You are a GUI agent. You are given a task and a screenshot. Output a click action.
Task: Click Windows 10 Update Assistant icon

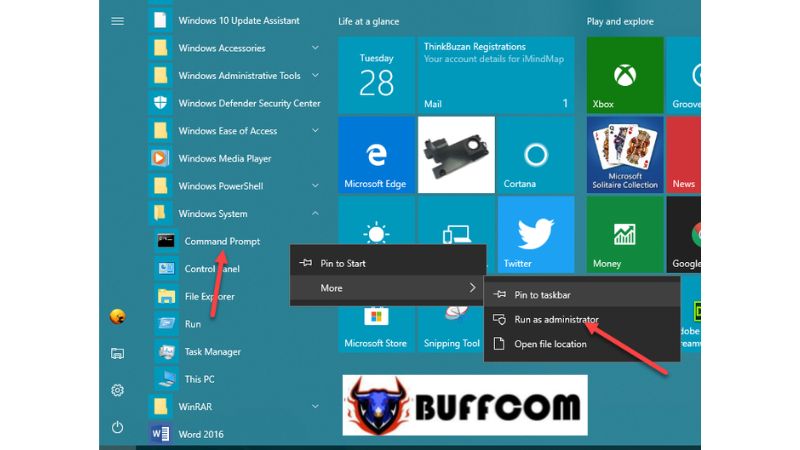click(160, 20)
